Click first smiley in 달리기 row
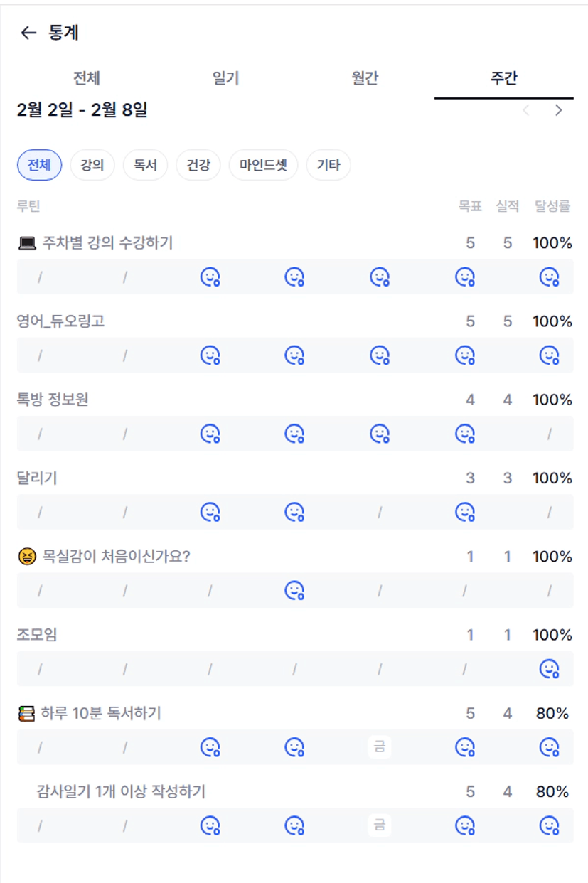The height and width of the screenshot is (883, 588). (210, 512)
